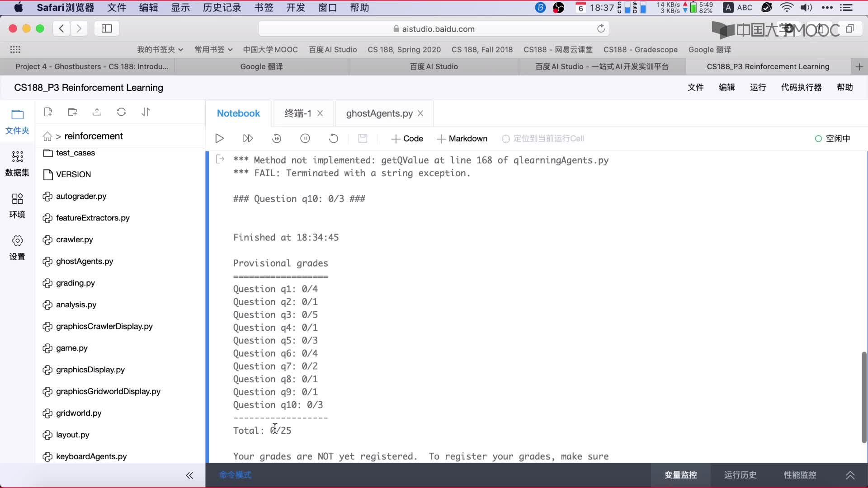This screenshot has height=488, width=868.
Task: Reload the page in address bar
Action: pos(601,28)
